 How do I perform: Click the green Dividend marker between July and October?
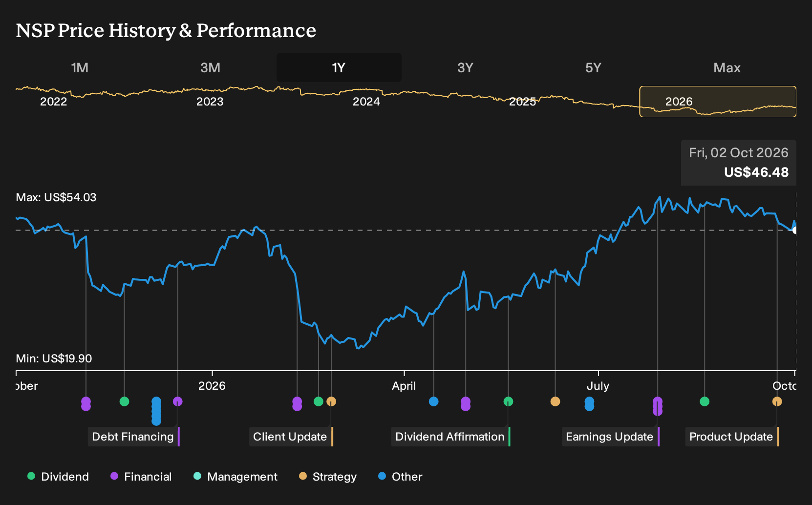pyautogui.click(x=705, y=401)
